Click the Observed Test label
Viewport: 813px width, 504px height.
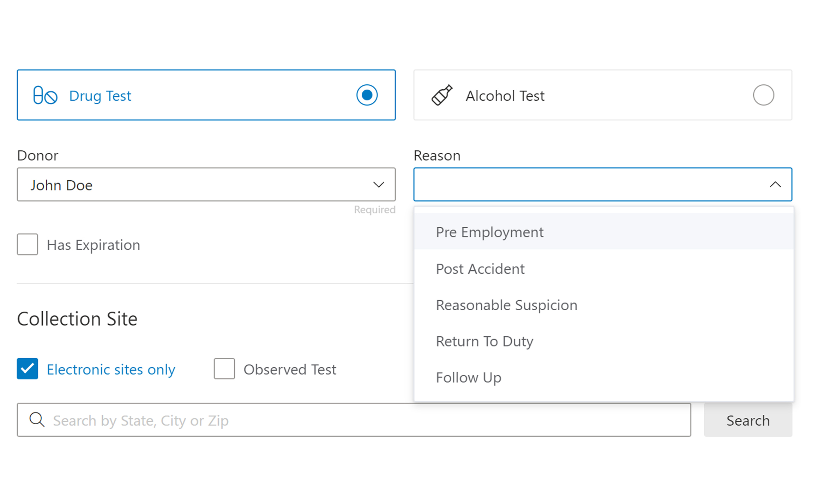pos(290,370)
